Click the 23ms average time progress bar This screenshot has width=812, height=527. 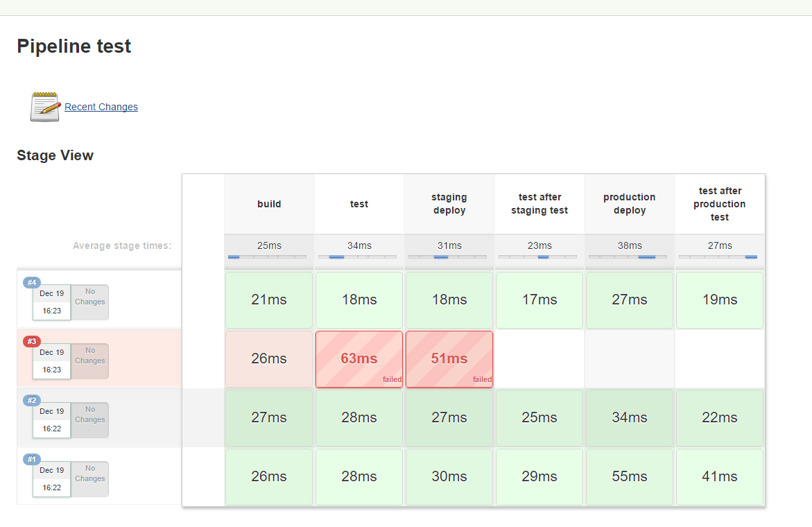coord(537,257)
